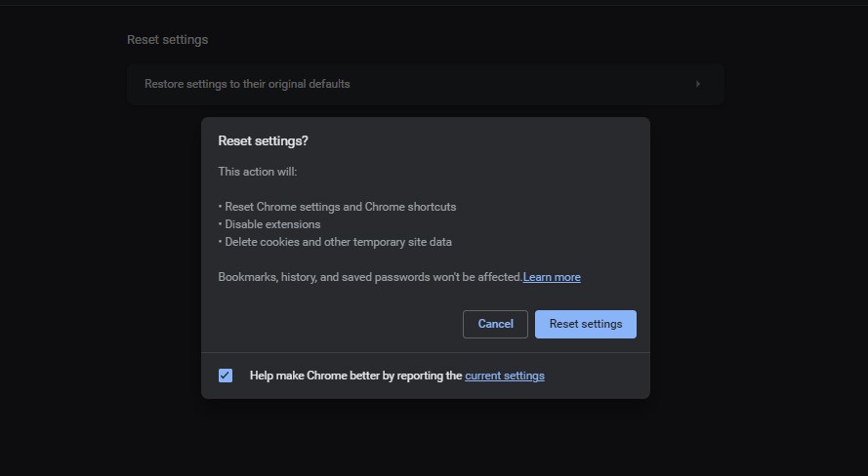
Task: Open the Learn more link
Action: point(552,277)
